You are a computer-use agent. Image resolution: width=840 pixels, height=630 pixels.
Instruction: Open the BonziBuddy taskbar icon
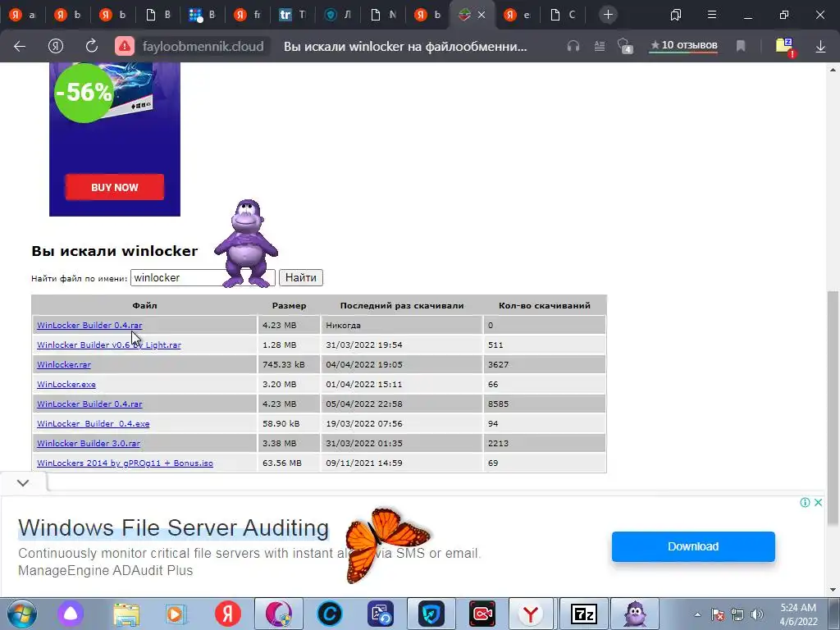pyautogui.click(x=635, y=614)
